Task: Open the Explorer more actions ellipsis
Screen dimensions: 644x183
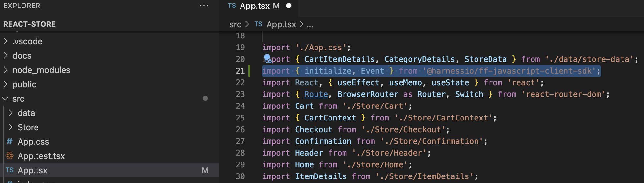Action: (204, 6)
